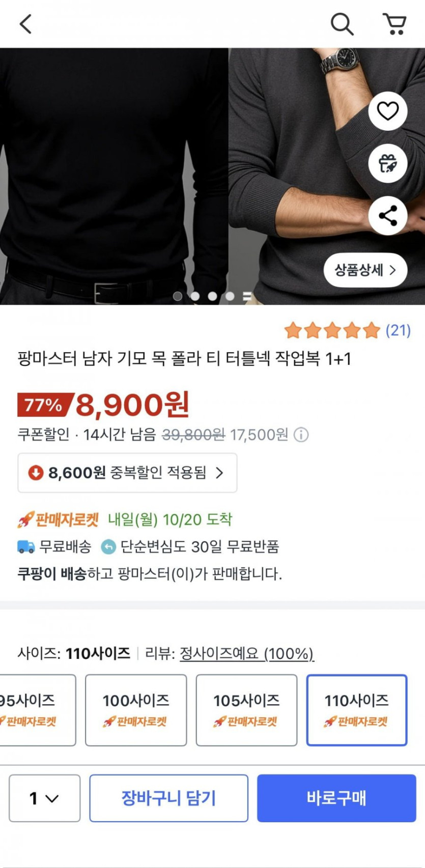Open the quantity dropdown
Screen dimensions: 425x868
tap(44, 798)
